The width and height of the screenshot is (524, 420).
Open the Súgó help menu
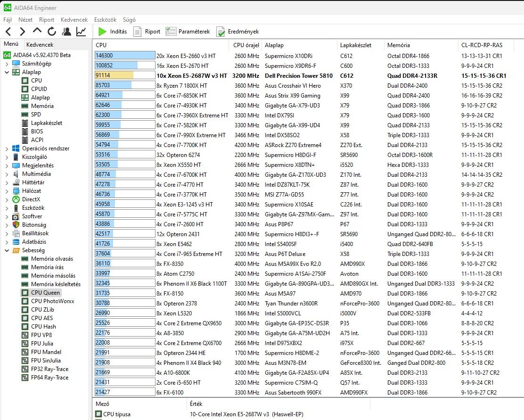click(x=129, y=20)
